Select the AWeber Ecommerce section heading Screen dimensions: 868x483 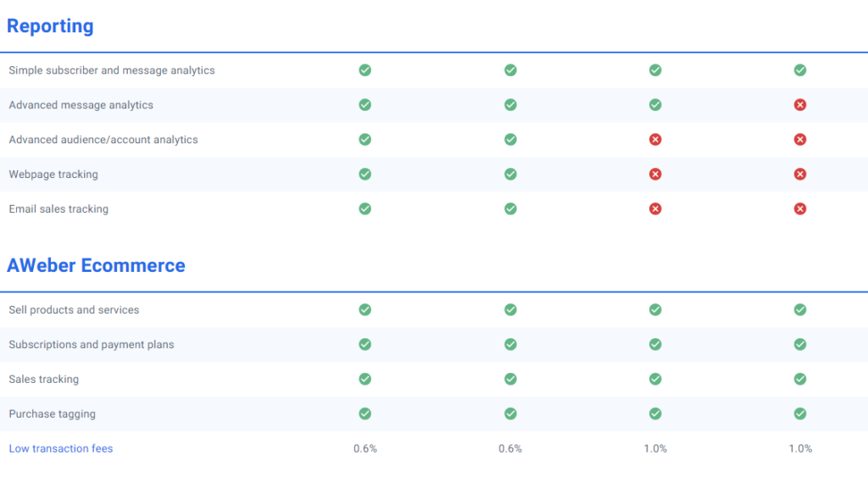tap(96, 265)
